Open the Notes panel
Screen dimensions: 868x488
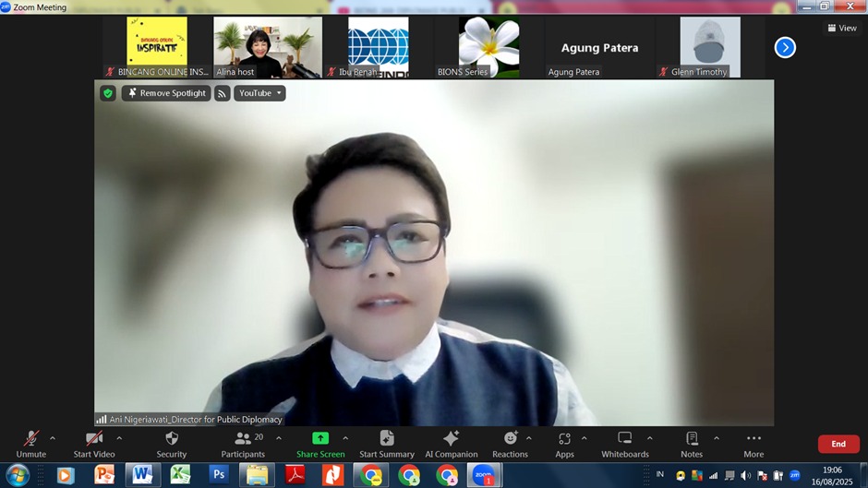pyautogui.click(x=692, y=439)
